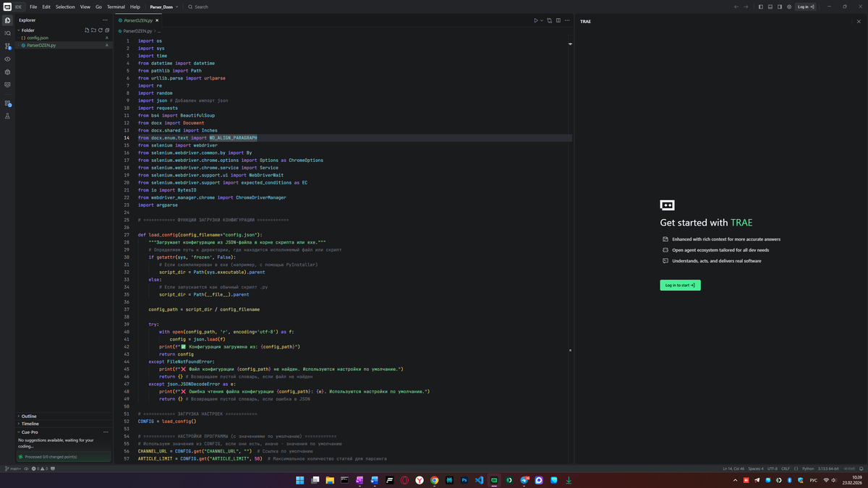
Task: Open the breadcrumb ellipsis after ParserDZEN.py
Action: pos(159,31)
